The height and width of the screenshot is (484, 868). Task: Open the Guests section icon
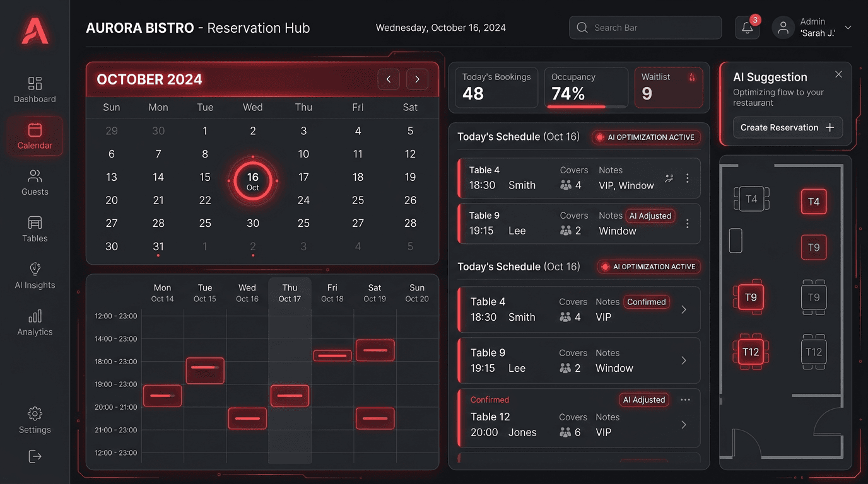click(35, 176)
